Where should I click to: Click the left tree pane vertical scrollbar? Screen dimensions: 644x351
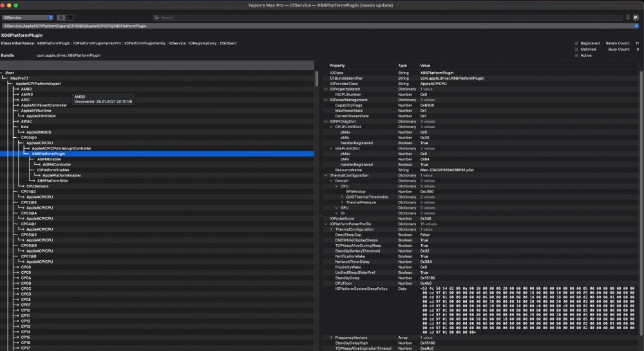point(317,79)
